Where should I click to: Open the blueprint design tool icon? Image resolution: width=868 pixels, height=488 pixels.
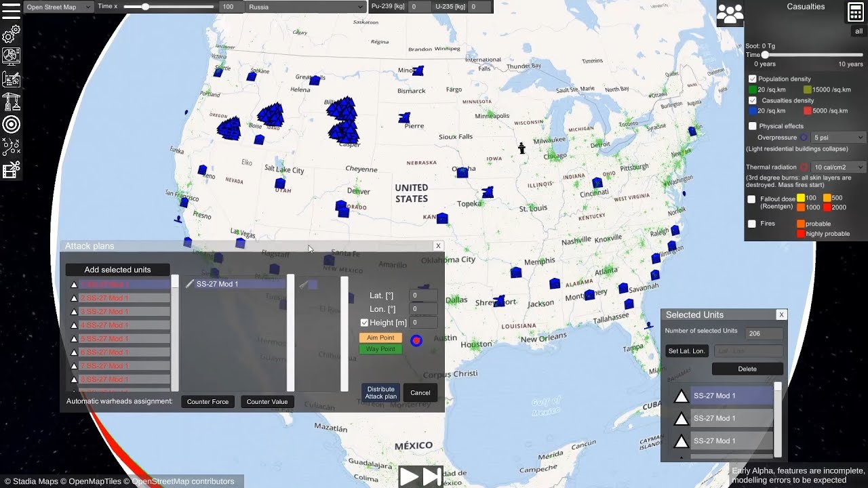click(x=12, y=79)
